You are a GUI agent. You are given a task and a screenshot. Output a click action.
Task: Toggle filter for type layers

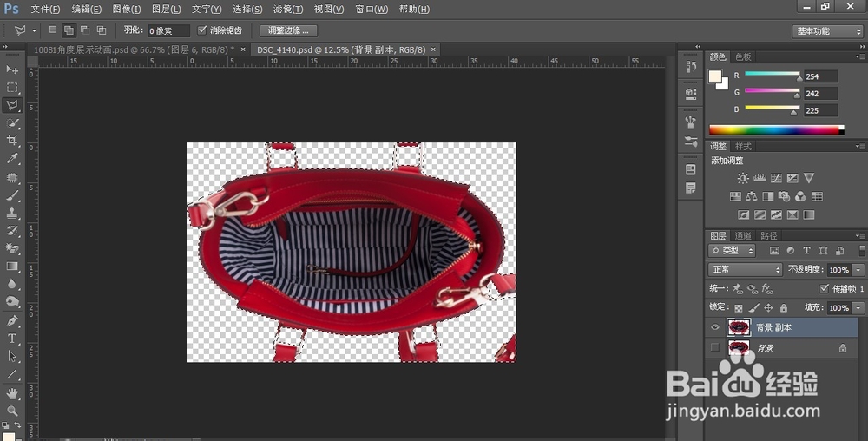pyautogui.click(x=806, y=251)
